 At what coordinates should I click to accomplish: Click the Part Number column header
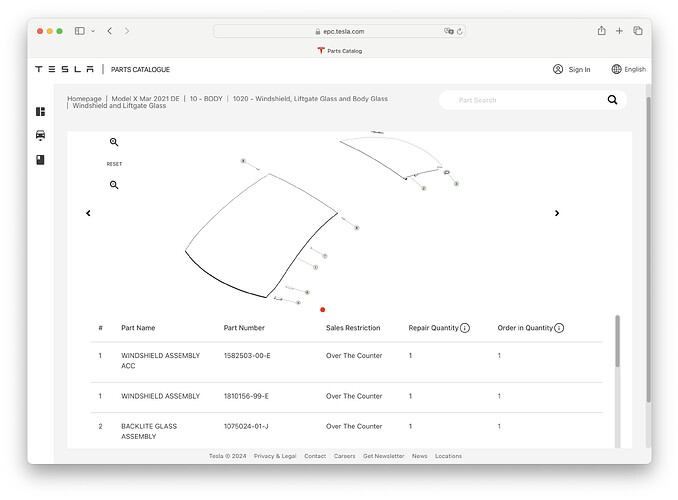click(x=244, y=328)
